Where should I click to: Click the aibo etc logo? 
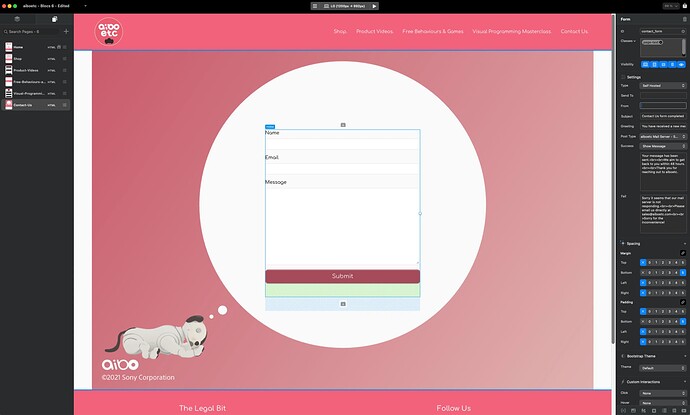109,31
